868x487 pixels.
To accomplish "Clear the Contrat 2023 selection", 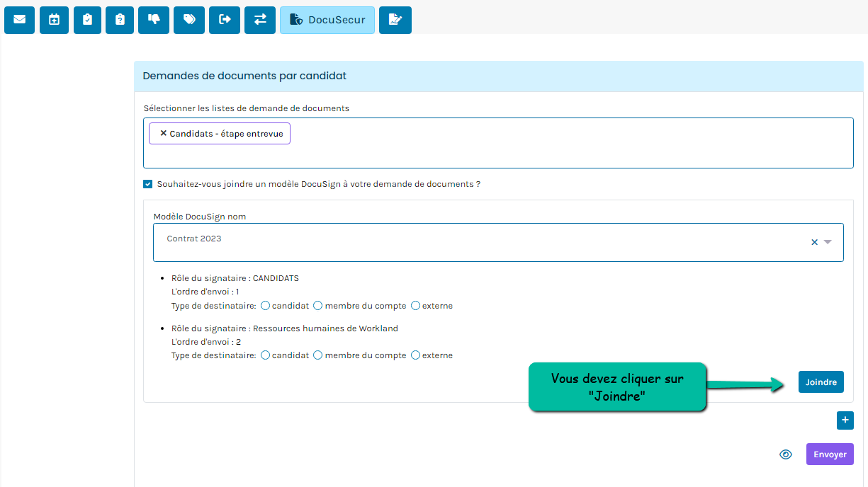I will point(814,242).
